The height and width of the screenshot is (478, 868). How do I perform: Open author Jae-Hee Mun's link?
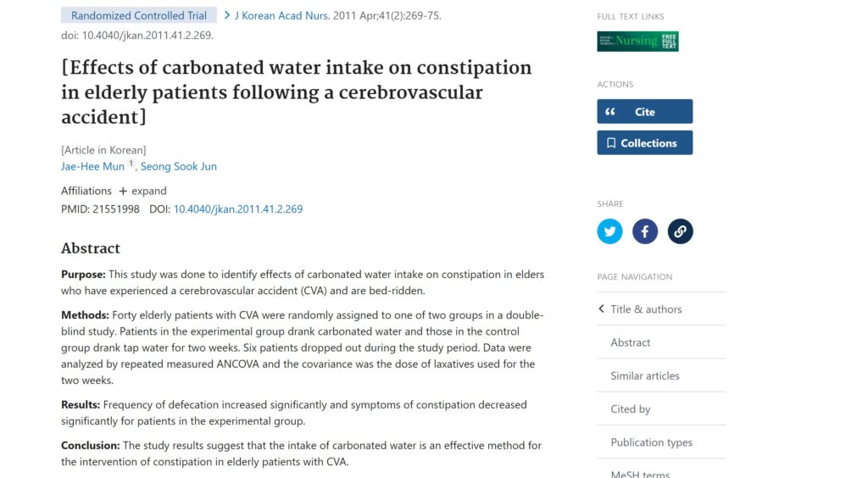click(92, 166)
